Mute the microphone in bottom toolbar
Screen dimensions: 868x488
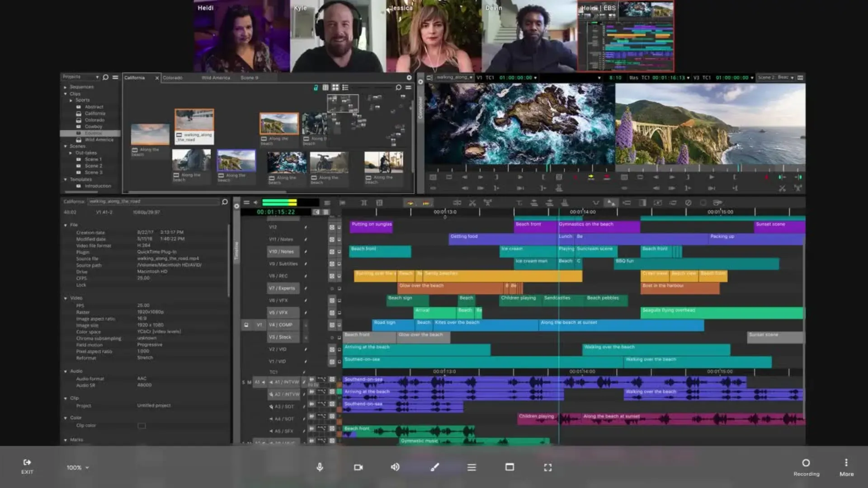click(x=320, y=467)
